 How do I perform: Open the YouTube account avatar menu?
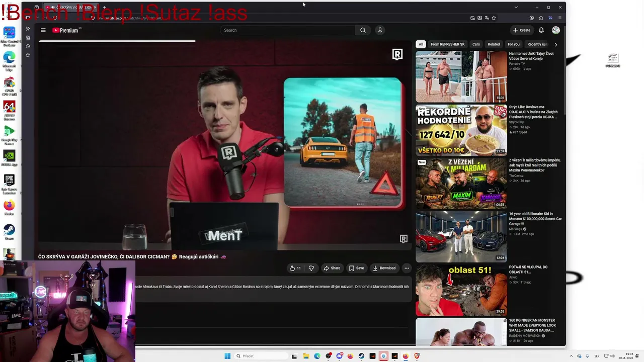(x=556, y=30)
